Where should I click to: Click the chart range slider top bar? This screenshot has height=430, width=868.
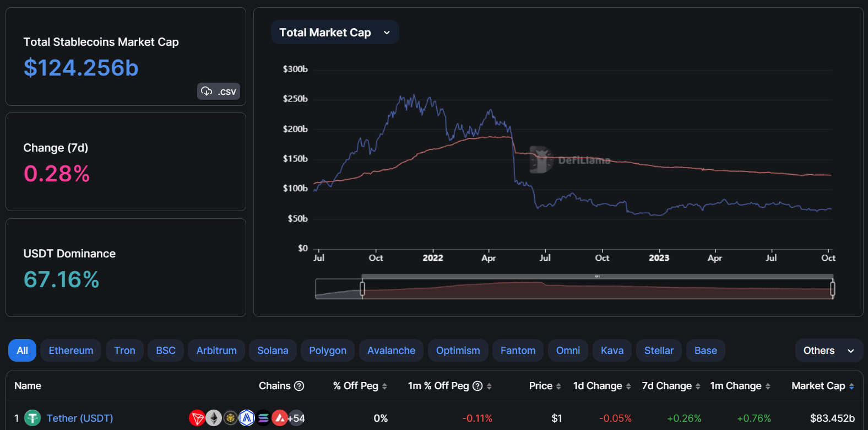tap(597, 276)
